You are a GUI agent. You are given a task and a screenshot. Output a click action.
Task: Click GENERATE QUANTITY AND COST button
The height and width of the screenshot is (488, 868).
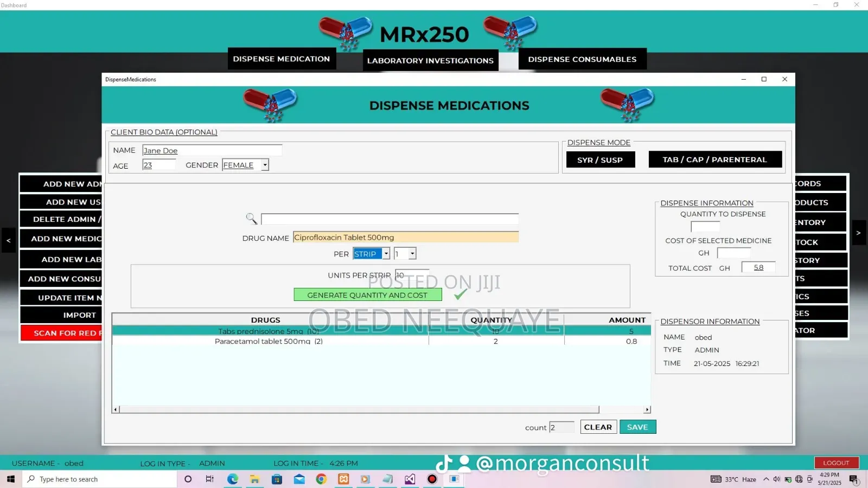pos(368,294)
